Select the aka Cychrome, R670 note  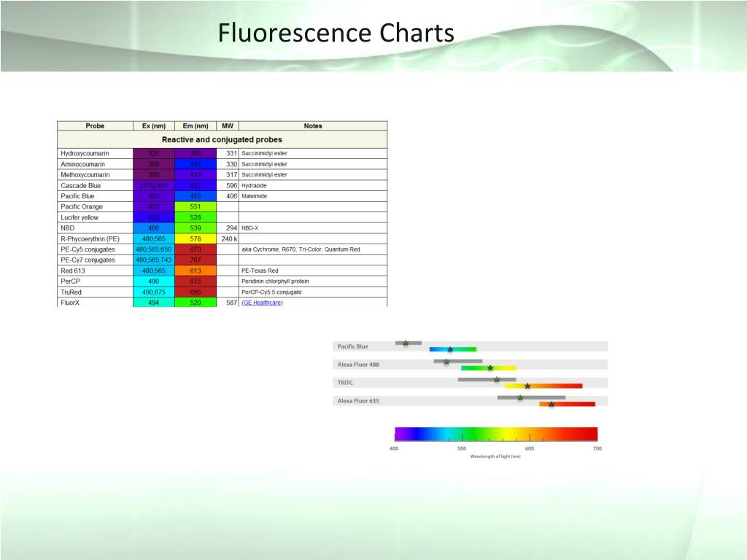301,249
